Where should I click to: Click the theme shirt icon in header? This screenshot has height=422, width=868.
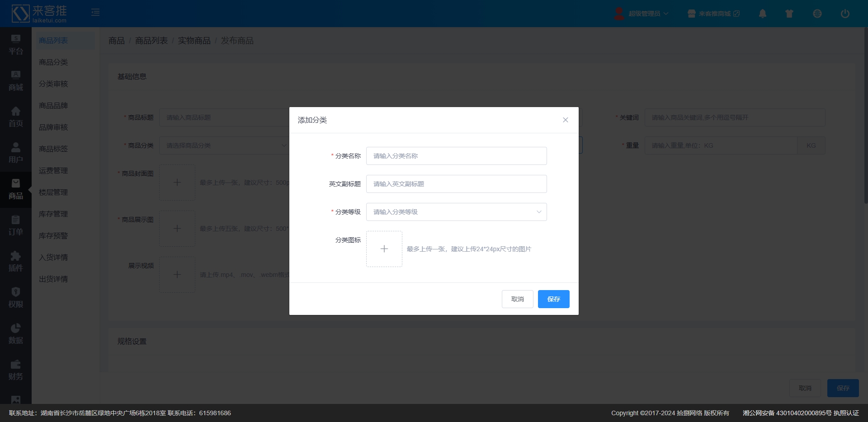(x=789, y=14)
